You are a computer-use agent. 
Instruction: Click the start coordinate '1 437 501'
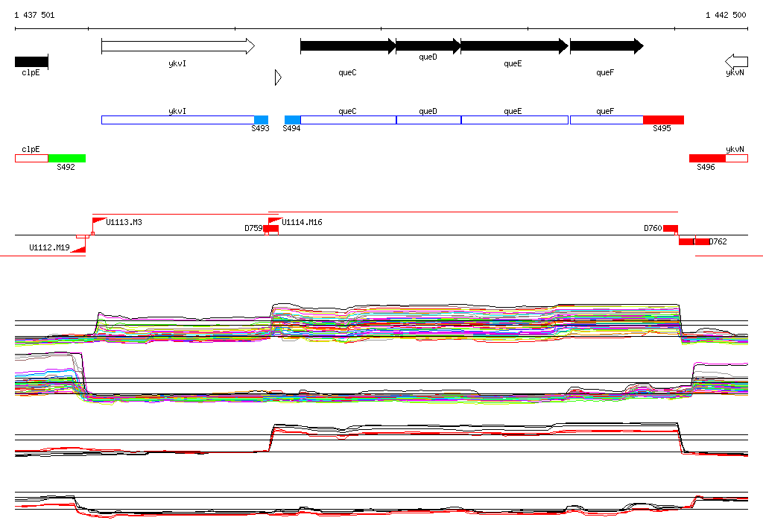pyautogui.click(x=34, y=15)
